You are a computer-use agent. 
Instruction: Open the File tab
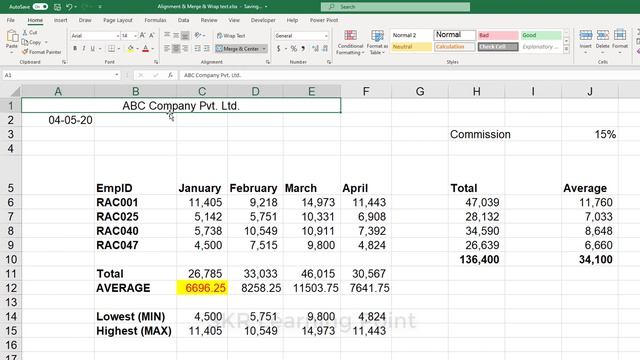coord(11,20)
